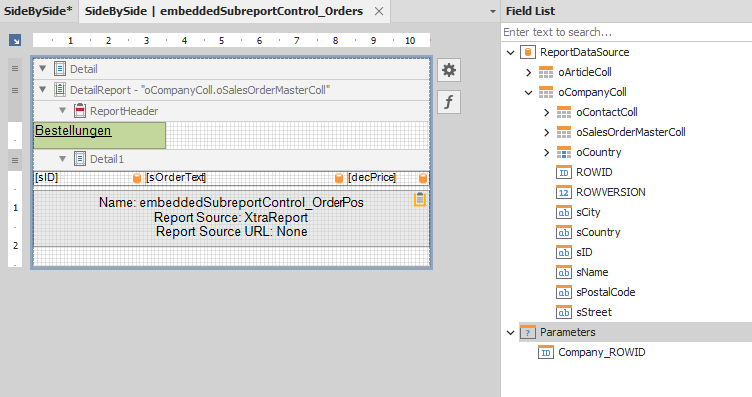Select the green Bestellungen label
Screen dimensions: 752x397
point(100,135)
